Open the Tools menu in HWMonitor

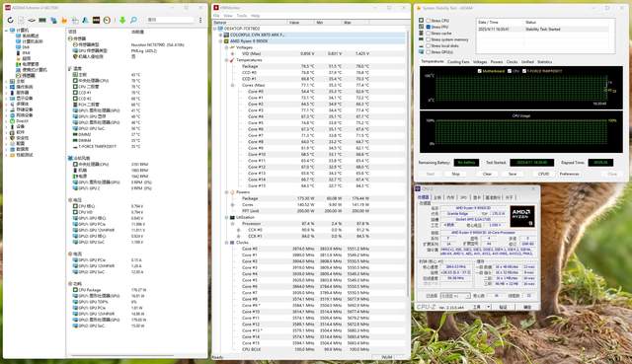click(242, 16)
